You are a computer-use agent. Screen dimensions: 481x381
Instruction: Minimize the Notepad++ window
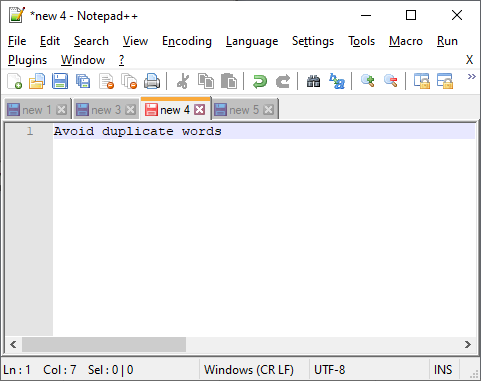click(x=366, y=15)
